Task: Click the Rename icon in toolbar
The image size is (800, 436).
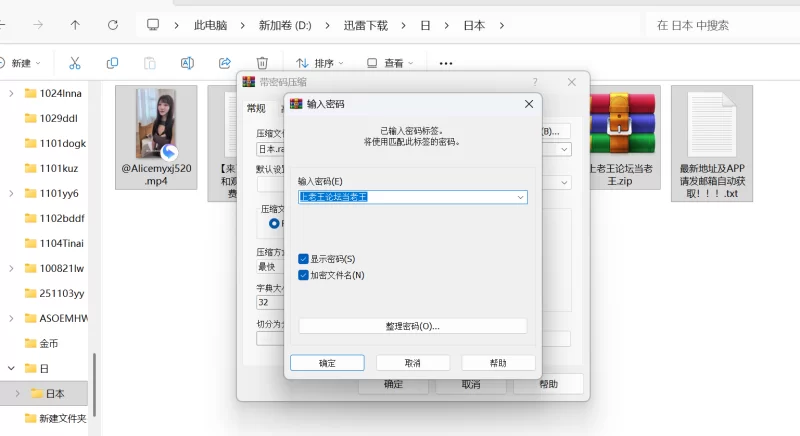Action: pyautogui.click(x=187, y=63)
